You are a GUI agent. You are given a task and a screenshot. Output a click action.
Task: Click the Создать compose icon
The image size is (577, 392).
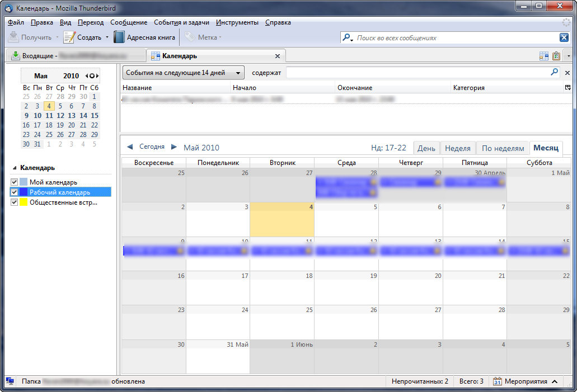[x=69, y=37]
